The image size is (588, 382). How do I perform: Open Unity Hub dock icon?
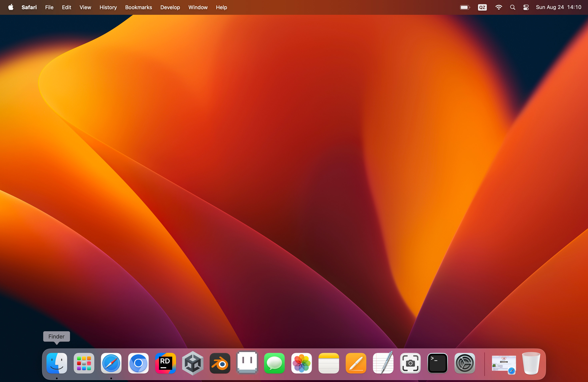193,363
